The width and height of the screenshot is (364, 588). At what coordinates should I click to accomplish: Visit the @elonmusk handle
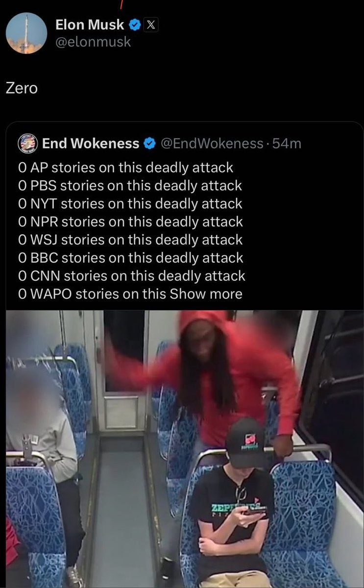tap(93, 42)
